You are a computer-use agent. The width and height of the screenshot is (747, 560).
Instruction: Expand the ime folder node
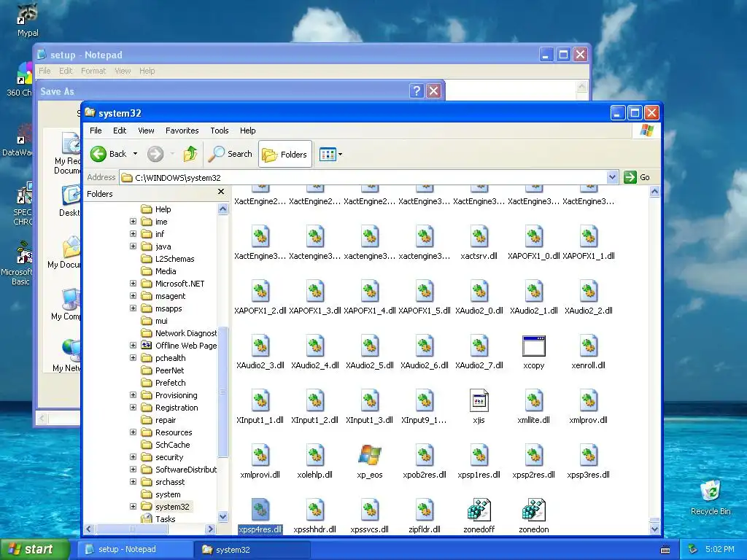[x=133, y=222]
